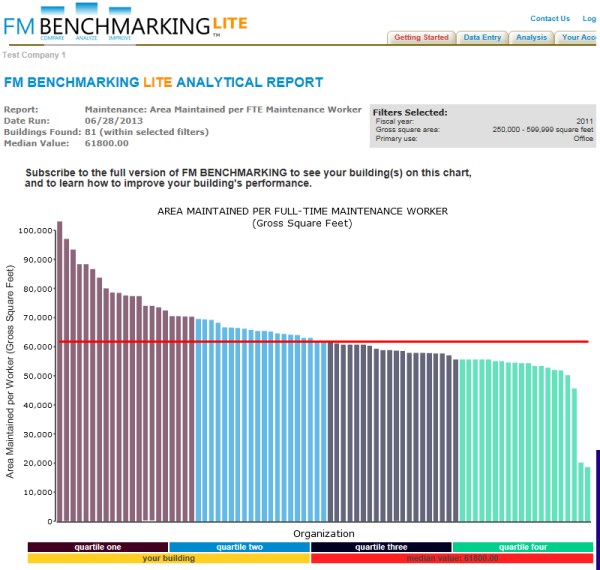
Task: Click the red median value legend bar
Action: [x=452, y=558]
